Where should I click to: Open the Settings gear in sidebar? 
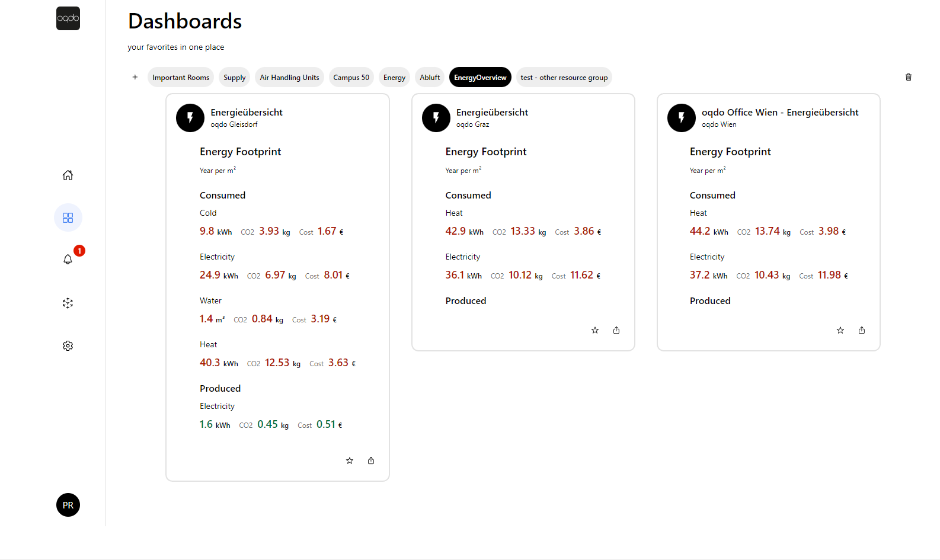(x=68, y=346)
